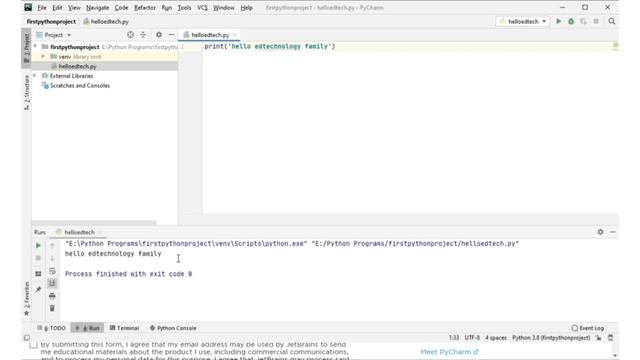Open the helloedtech run configuration dropdown
This screenshot has width=640, height=360.
[523, 21]
